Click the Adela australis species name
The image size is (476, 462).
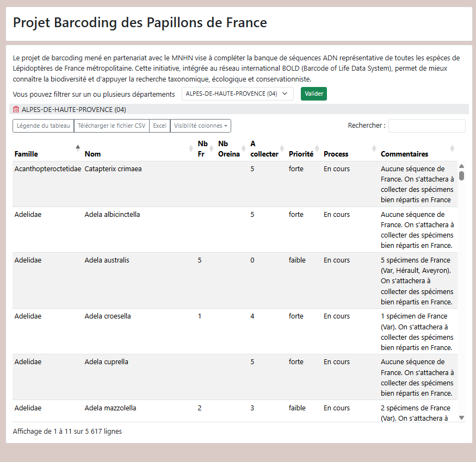pos(107,260)
